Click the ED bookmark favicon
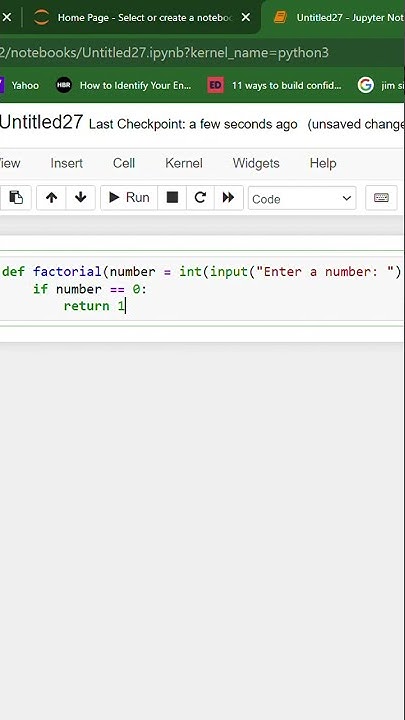This screenshot has width=405, height=720. pyautogui.click(x=215, y=85)
